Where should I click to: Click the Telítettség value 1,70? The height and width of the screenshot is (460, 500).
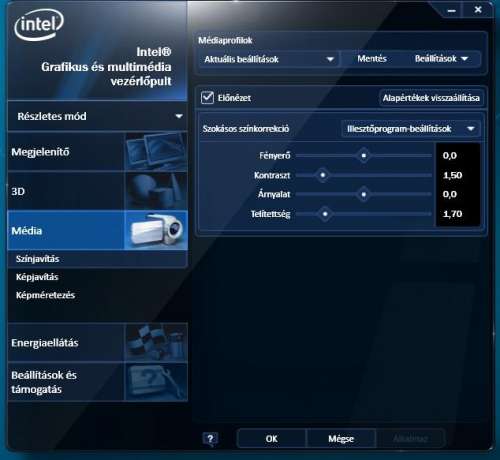[x=452, y=214]
